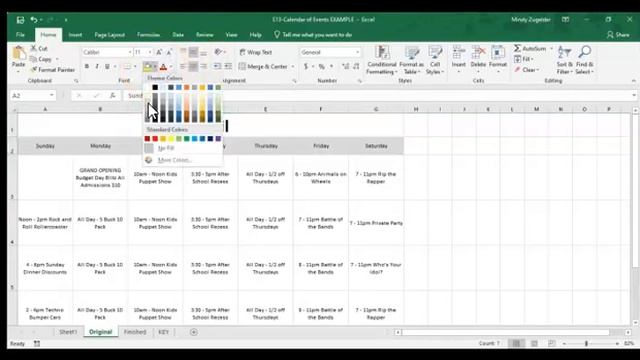
Task: Switch to the KEY sheet tab
Action: pos(163,332)
